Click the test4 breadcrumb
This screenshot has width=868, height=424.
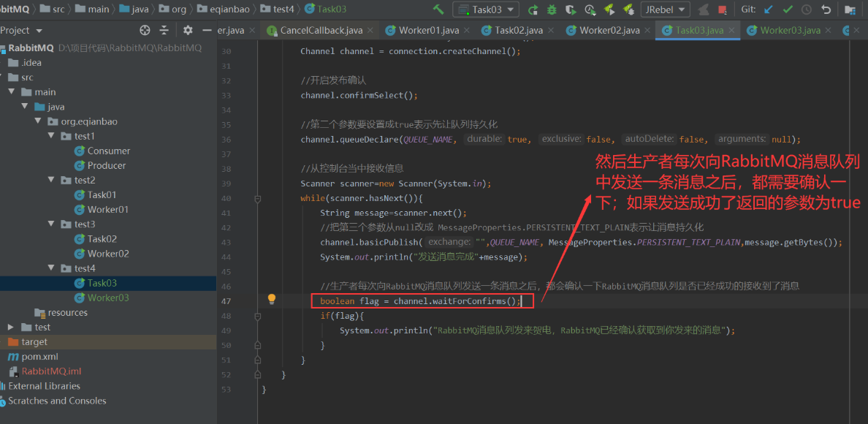[x=278, y=9]
